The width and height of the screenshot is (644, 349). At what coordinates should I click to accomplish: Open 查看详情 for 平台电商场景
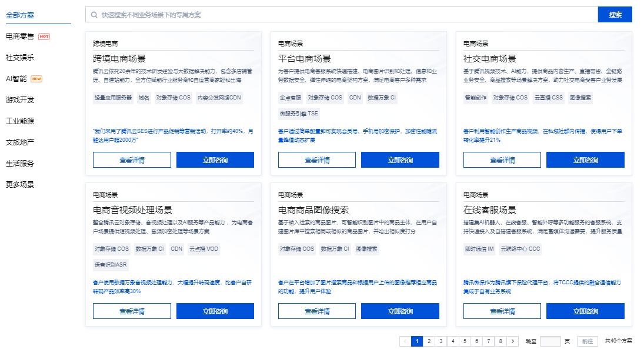tap(316, 159)
